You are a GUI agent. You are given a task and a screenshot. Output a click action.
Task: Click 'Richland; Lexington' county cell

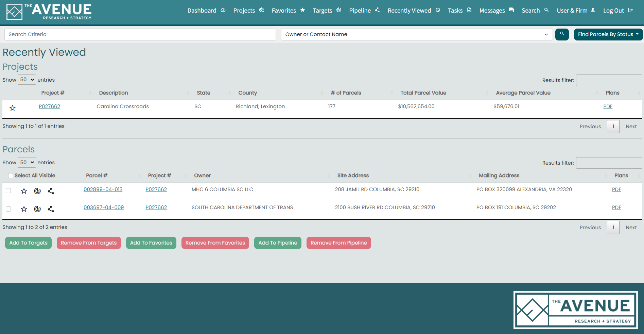260,106
